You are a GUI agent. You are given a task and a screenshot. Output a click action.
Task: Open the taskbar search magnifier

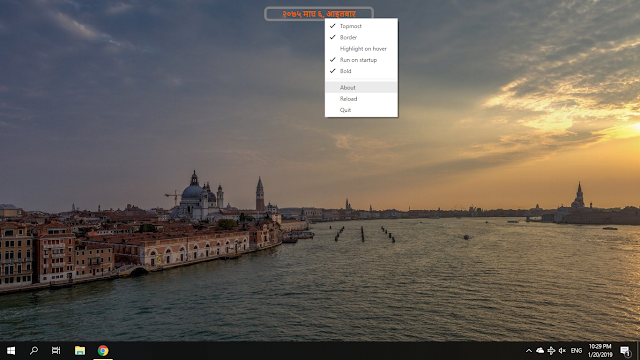point(34,351)
